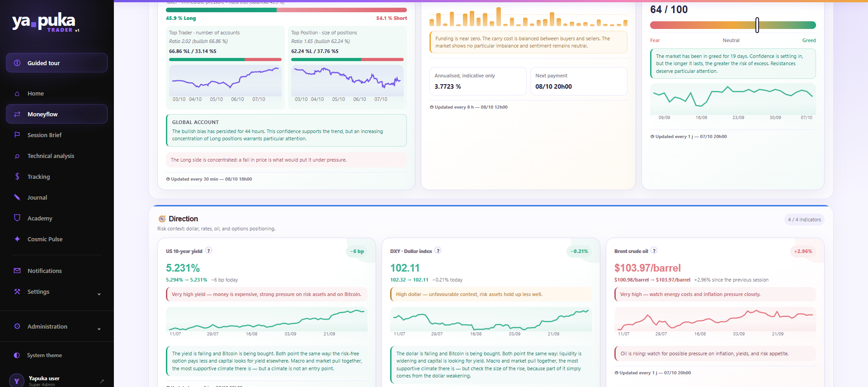The image size is (868, 387).
Task: Click the Settings tools icon
Action: [x=17, y=291]
